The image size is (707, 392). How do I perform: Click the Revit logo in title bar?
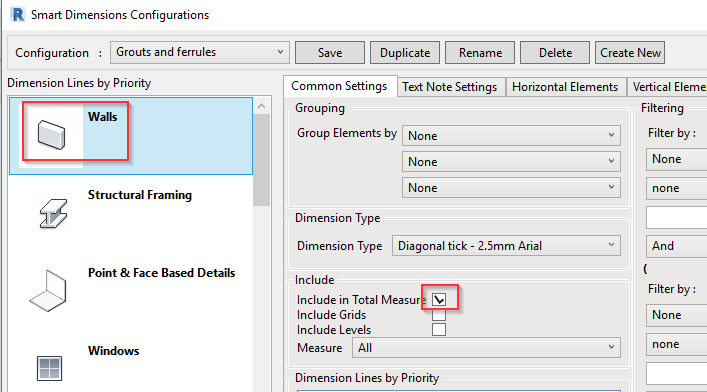pyautogui.click(x=18, y=14)
